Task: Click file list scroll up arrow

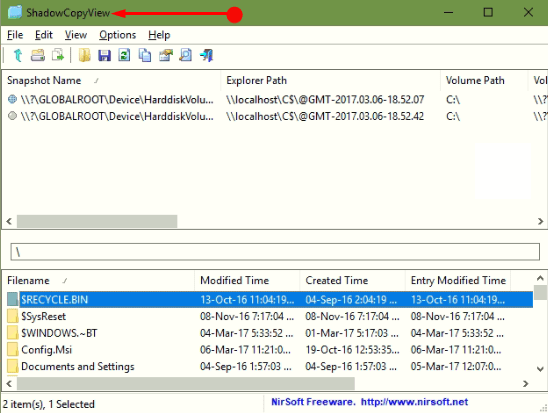Action: tap(540, 278)
